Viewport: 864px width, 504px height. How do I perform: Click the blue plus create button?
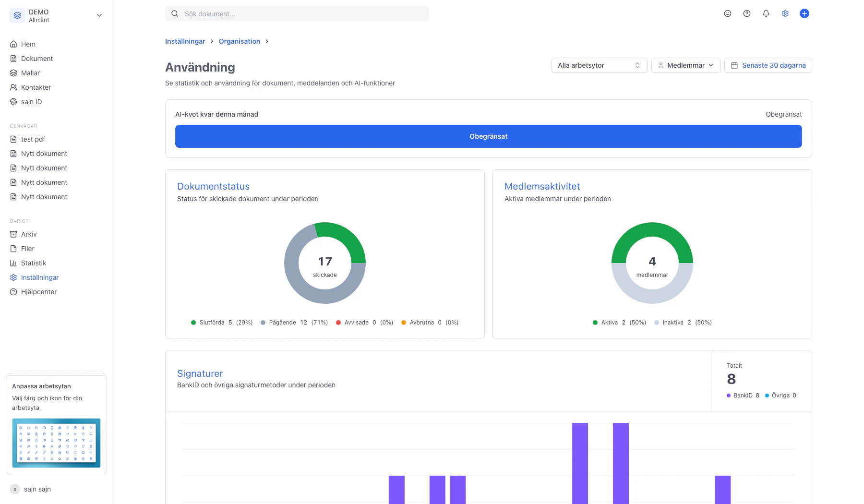804,13
